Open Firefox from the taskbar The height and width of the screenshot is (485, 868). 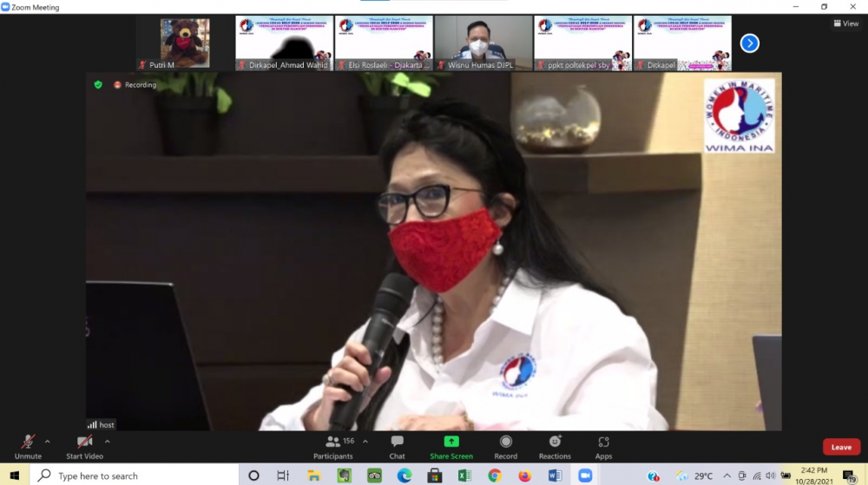coord(525,475)
